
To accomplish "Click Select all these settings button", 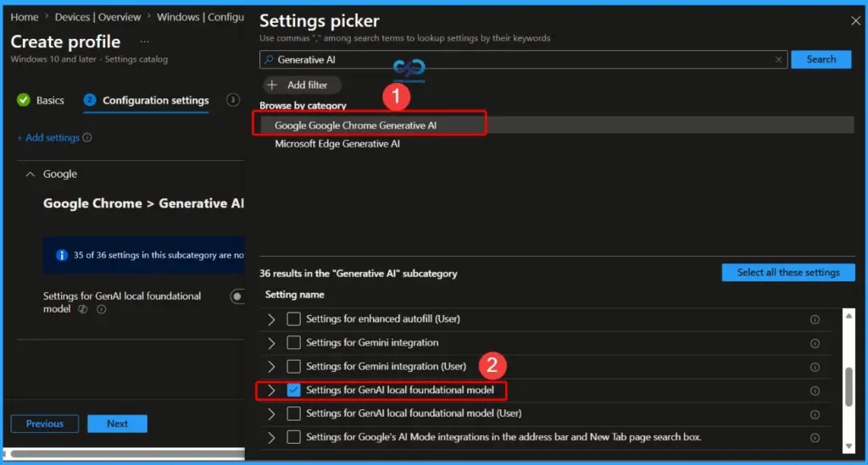I will 788,273.
